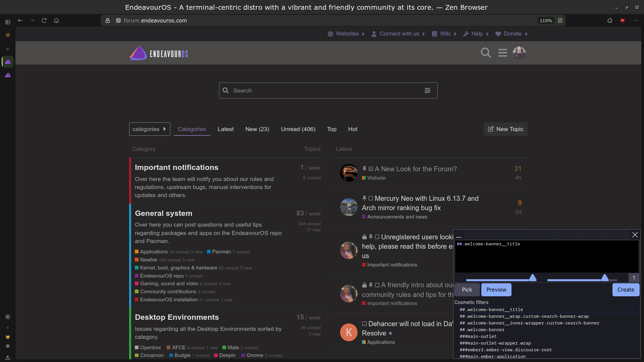The height and width of the screenshot is (362, 644).
Task: Open the browser home page
Action: pos(56,20)
